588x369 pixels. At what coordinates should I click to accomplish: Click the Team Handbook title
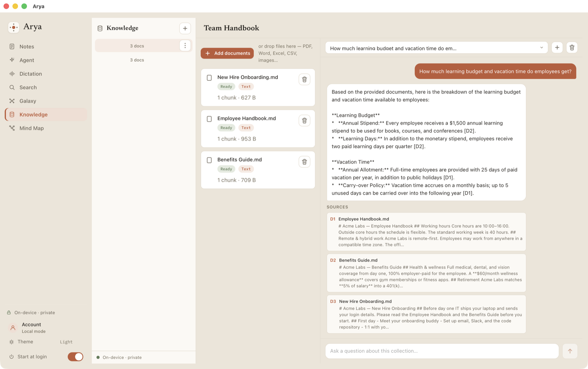pos(231,28)
